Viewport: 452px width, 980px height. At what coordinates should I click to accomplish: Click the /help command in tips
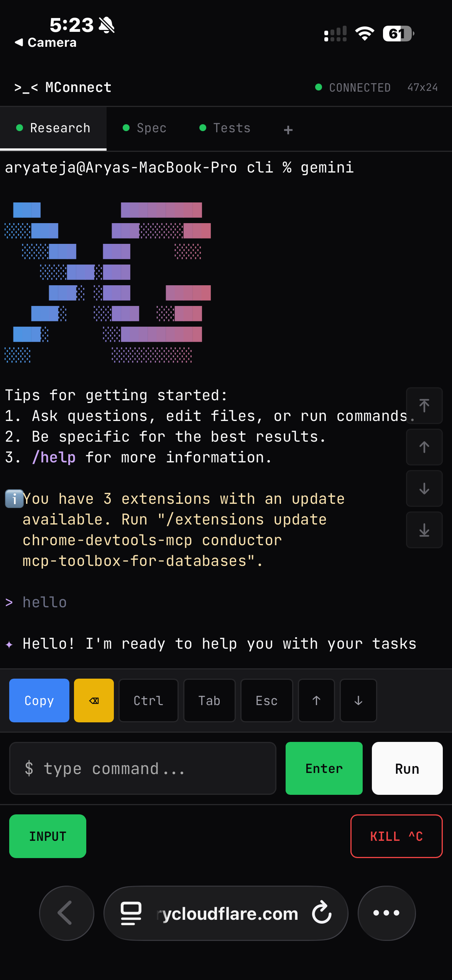click(x=54, y=457)
